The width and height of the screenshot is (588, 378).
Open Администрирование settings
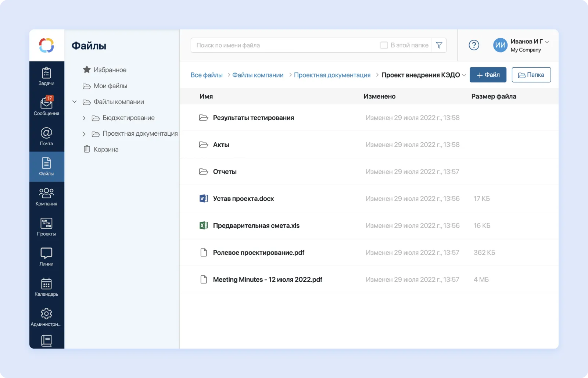(x=46, y=316)
